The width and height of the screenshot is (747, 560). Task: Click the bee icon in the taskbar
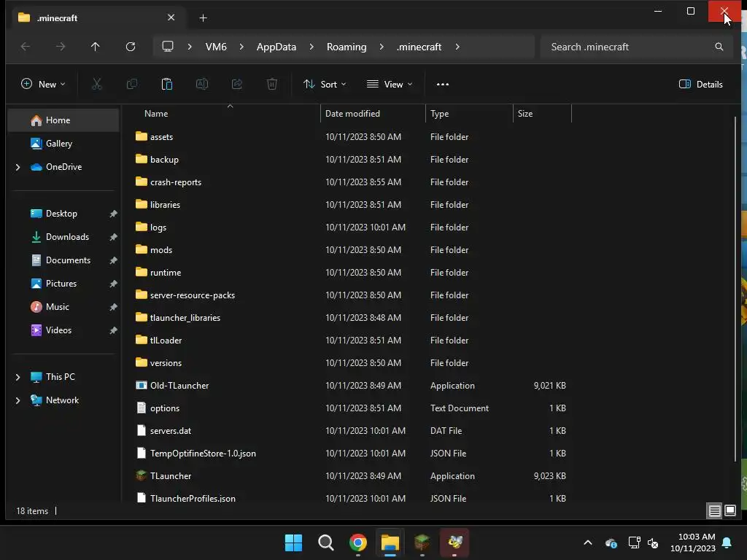click(454, 542)
